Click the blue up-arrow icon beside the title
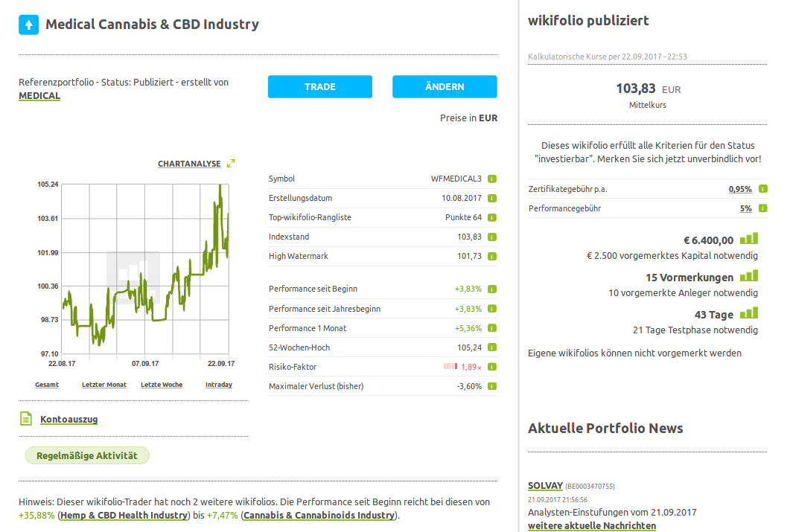 coord(29,25)
